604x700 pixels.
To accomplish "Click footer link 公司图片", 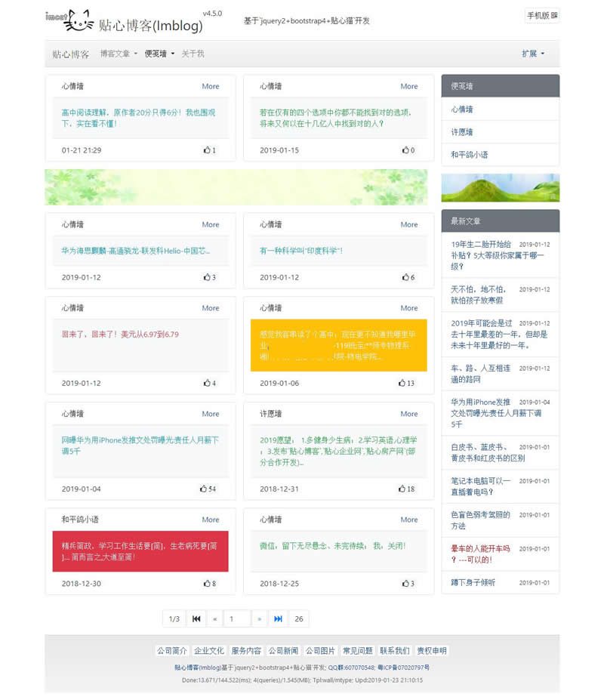I will click(320, 651).
